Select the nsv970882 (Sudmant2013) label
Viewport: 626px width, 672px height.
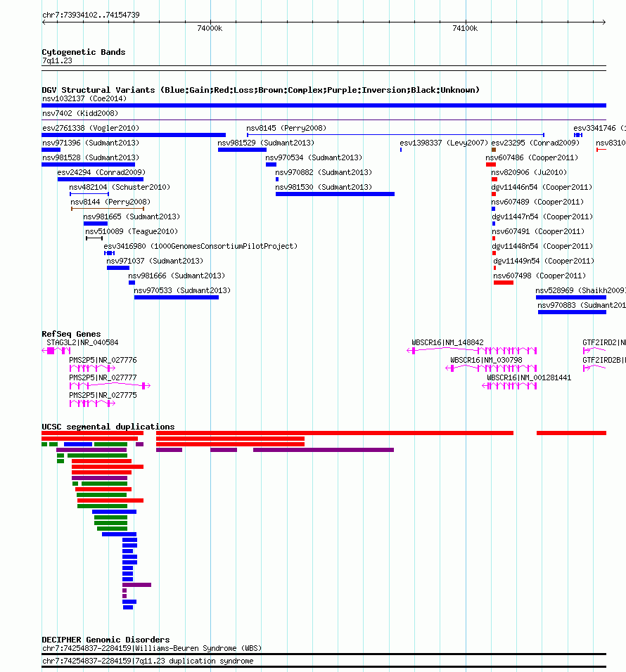[324, 172]
